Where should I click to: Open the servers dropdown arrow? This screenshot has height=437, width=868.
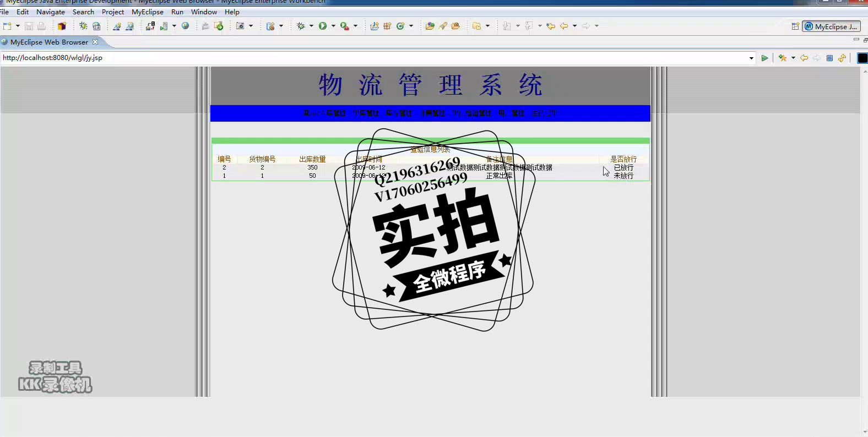tap(174, 26)
